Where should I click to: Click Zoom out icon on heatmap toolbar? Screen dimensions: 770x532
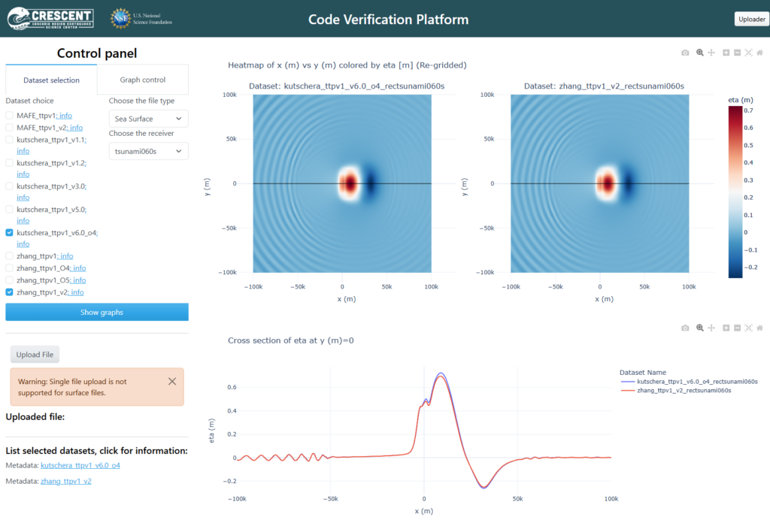(737, 53)
